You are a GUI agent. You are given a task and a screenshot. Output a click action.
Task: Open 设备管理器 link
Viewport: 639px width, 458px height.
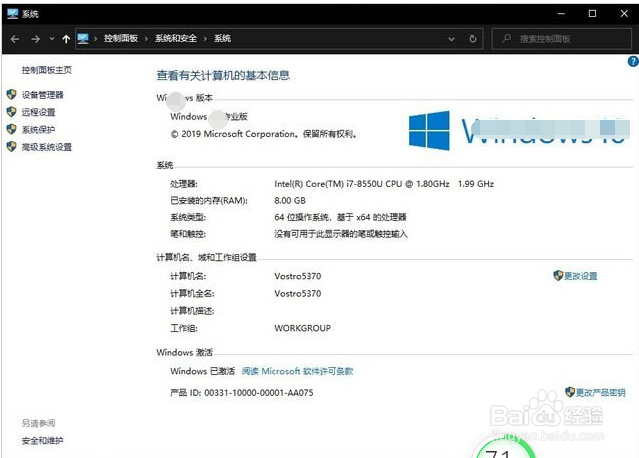click(x=43, y=95)
